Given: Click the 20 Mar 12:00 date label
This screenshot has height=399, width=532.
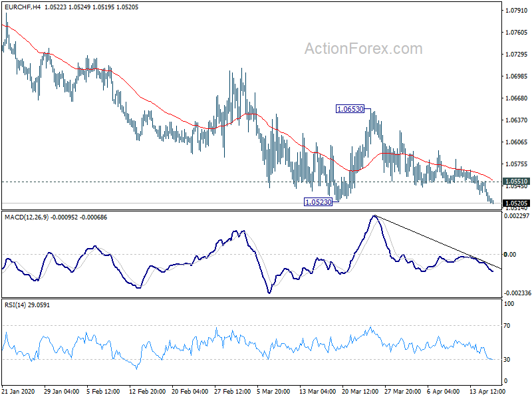Looking at the screenshot, I should point(360,391).
